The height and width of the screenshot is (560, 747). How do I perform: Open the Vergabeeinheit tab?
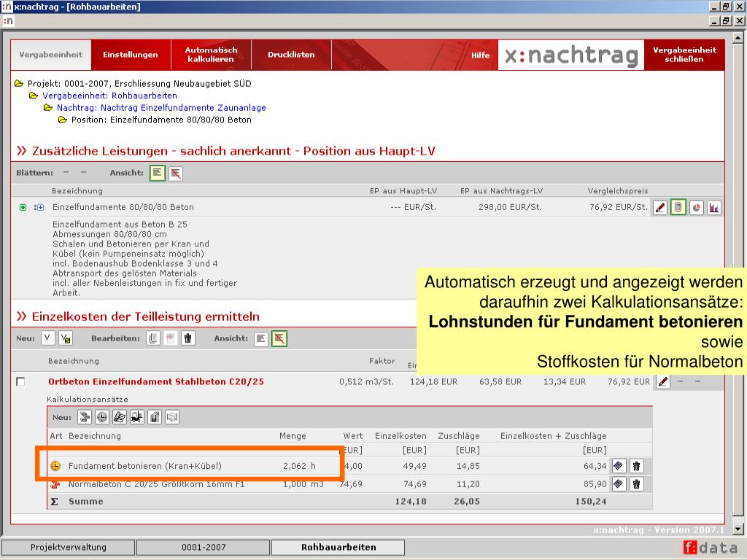point(51,55)
